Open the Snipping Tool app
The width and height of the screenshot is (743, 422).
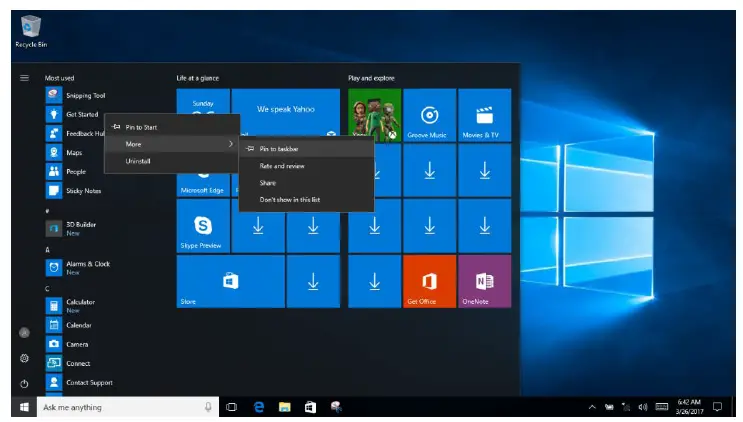(84, 95)
